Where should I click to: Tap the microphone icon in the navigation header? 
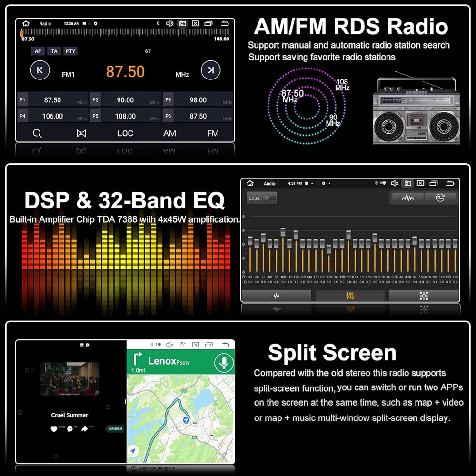click(x=222, y=362)
